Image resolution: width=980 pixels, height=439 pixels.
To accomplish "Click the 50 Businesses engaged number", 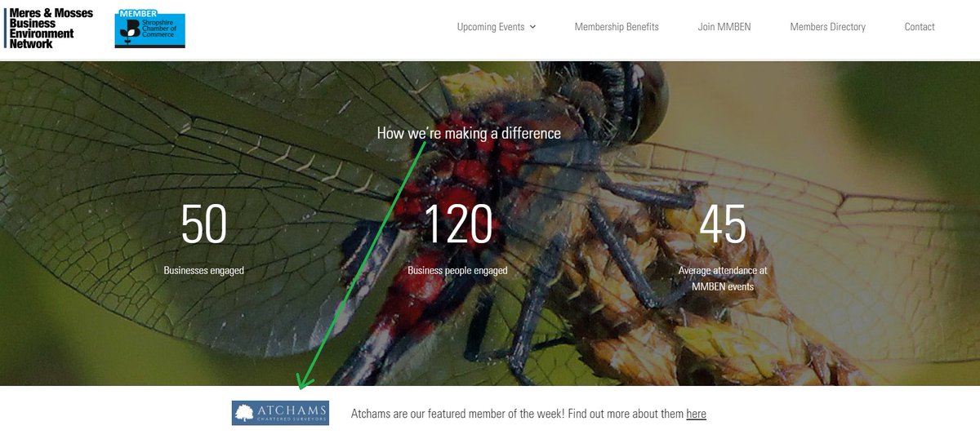I will 203,224.
